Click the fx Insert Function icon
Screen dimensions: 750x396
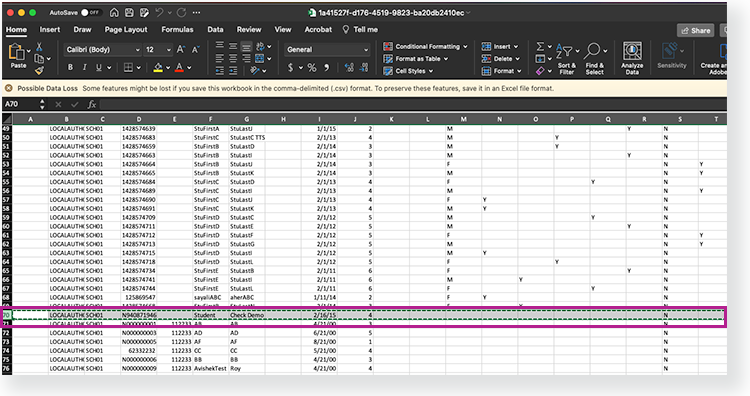coord(91,104)
